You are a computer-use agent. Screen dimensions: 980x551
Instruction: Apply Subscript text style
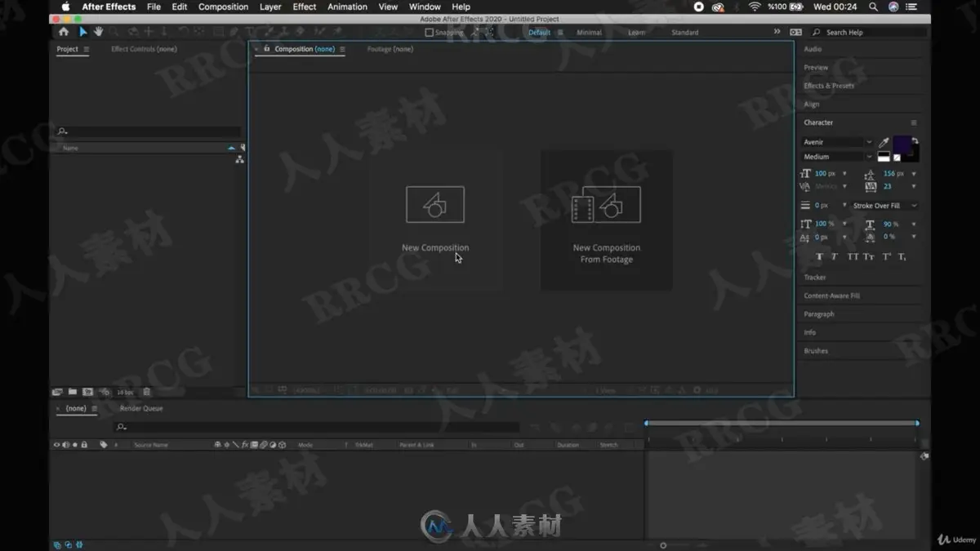tap(902, 256)
